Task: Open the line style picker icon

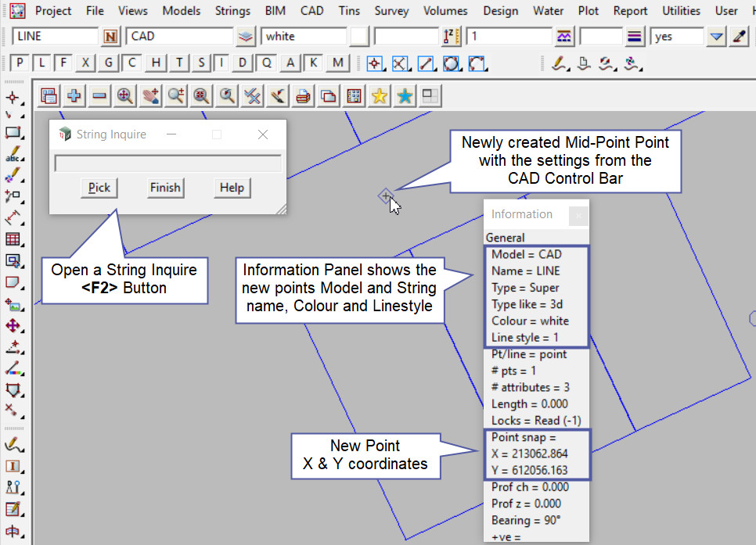Action: point(634,37)
